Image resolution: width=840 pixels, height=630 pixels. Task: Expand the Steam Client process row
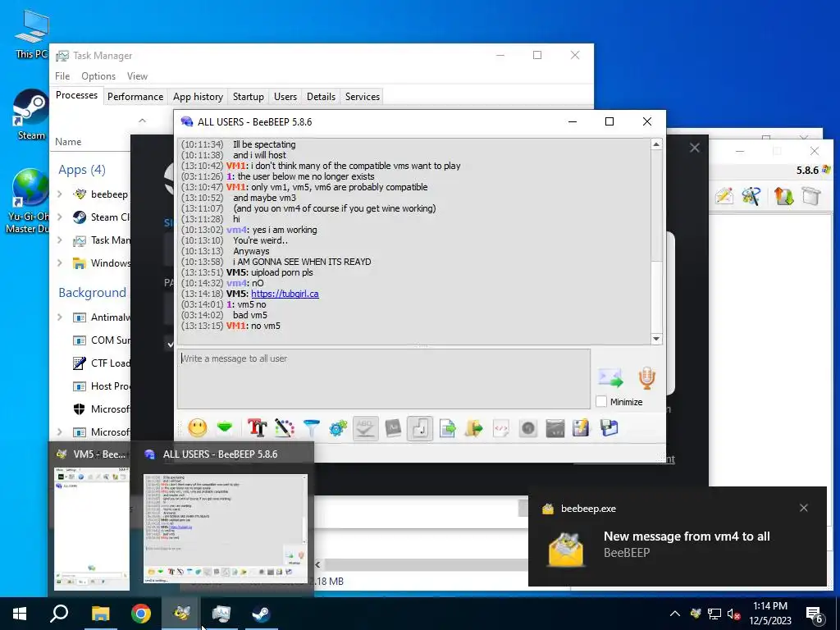[x=59, y=217]
